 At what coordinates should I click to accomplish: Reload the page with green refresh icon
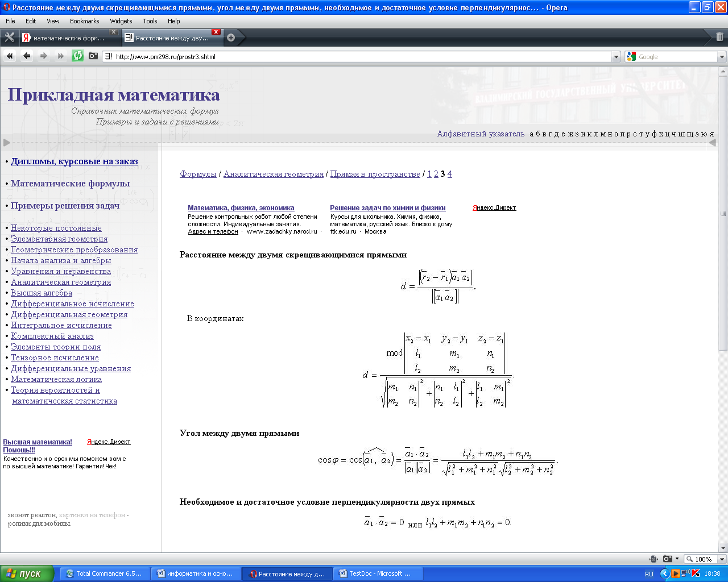click(x=78, y=56)
